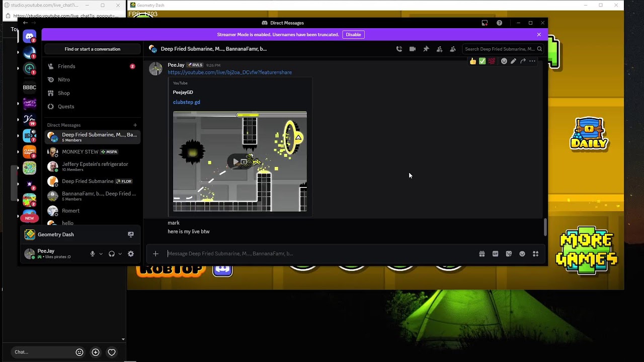The image size is (644, 362).
Task: Open more message options ellipsis
Action: coord(532,61)
